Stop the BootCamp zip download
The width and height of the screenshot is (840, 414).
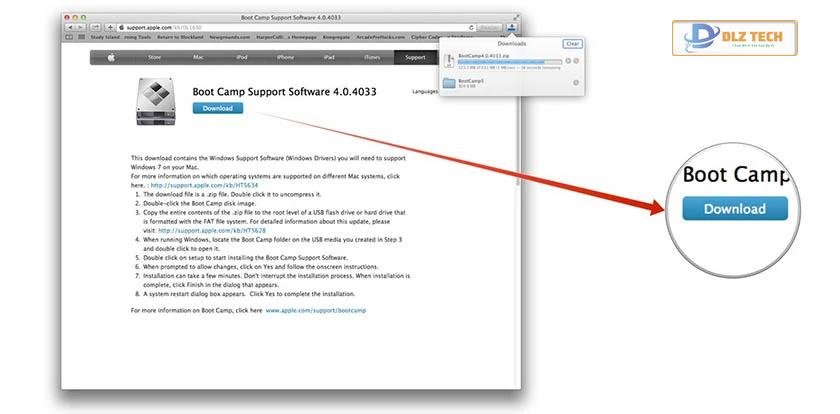(x=568, y=61)
